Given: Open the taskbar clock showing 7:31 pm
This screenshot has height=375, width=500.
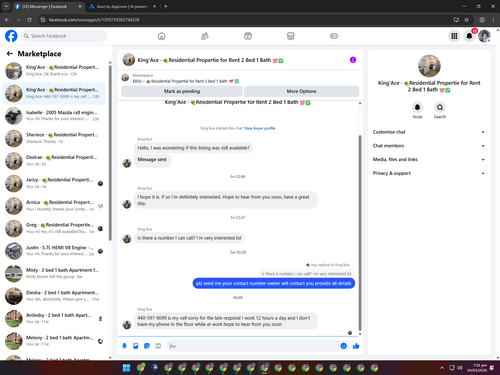Looking at the screenshot, I should [x=477, y=368].
